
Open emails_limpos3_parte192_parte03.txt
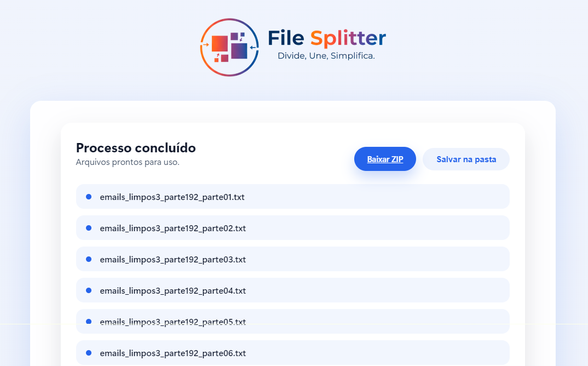coord(172,259)
